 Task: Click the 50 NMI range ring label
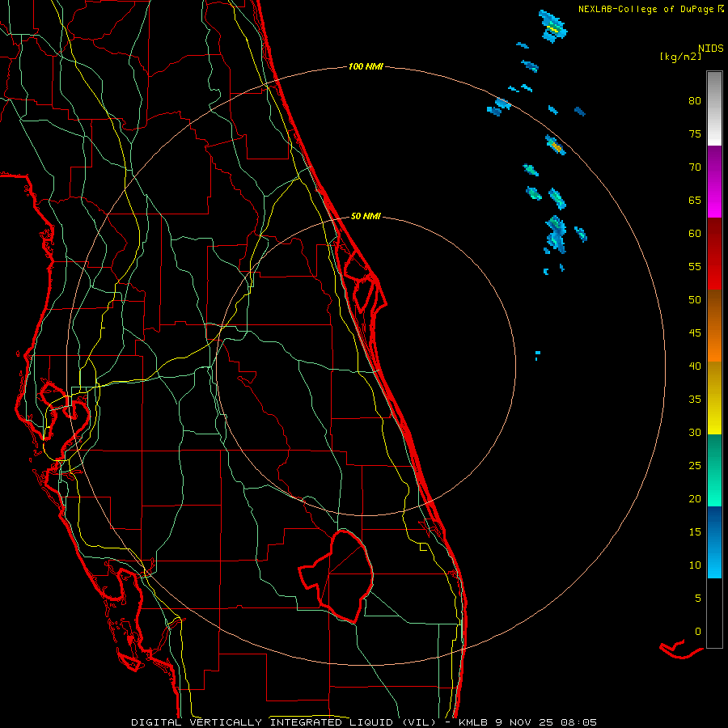[366, 216]
